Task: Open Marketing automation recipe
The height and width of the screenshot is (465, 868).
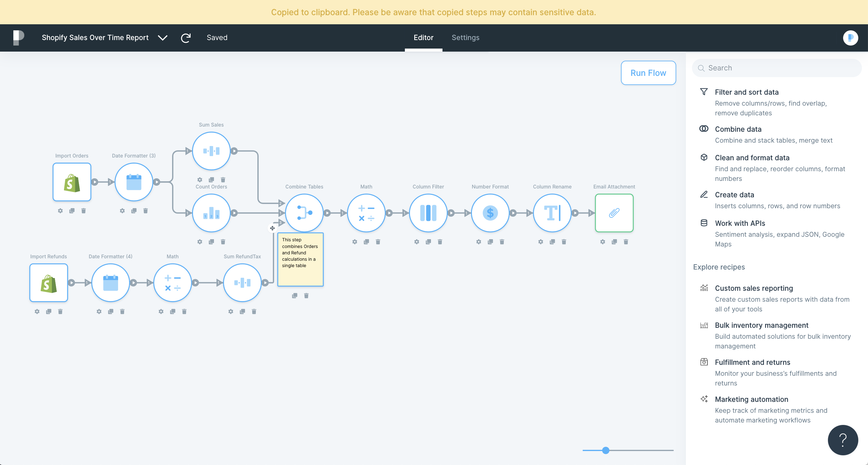Action: coord(775,409)
